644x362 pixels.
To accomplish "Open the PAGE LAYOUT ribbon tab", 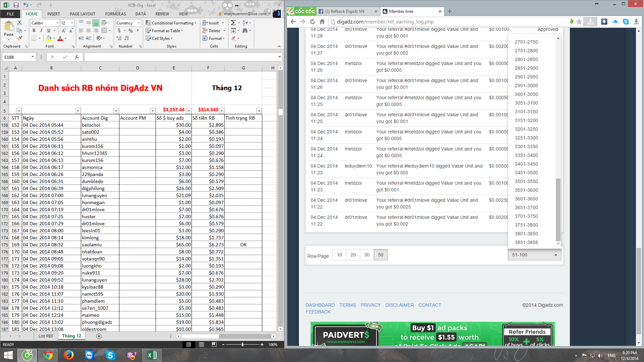I will (x=83, y=14).
